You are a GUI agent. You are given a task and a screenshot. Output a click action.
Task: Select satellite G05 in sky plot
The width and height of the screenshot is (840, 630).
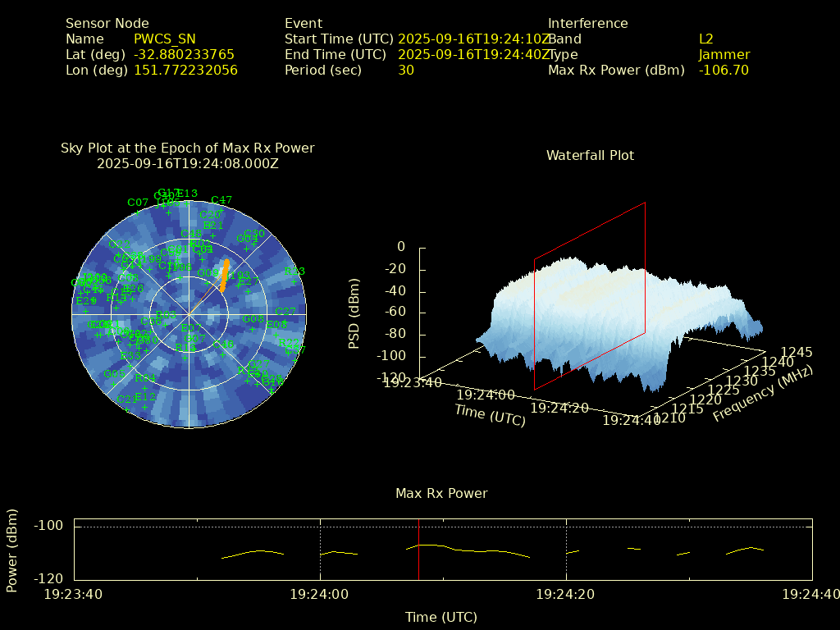pyautogui.click(x=114, y=374)
